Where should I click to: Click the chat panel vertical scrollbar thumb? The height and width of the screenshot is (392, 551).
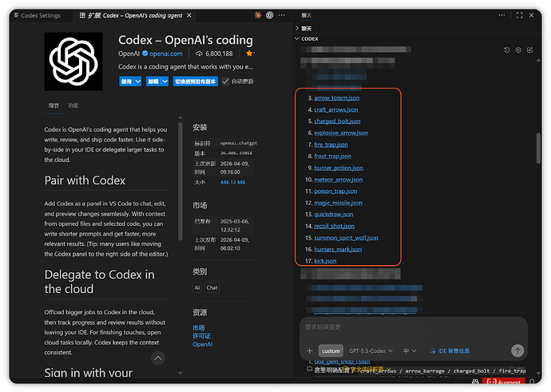[x=538, y=148]
